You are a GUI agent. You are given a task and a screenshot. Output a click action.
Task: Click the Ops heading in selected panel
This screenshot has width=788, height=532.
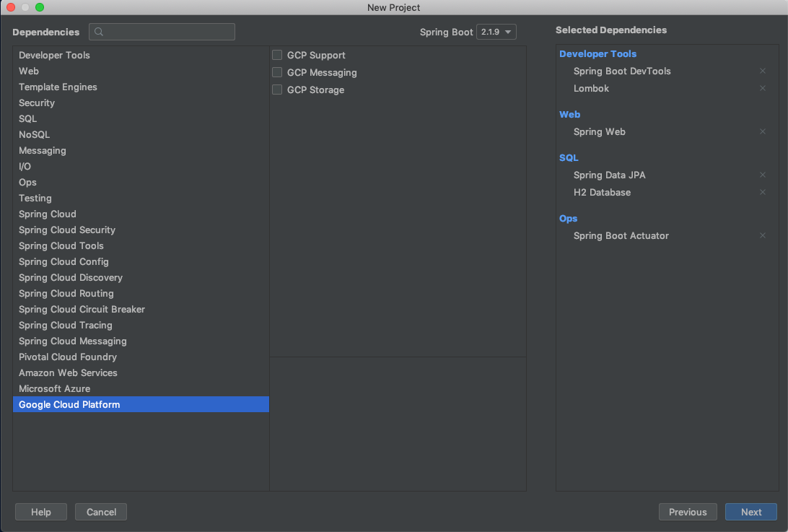(568, 218)
